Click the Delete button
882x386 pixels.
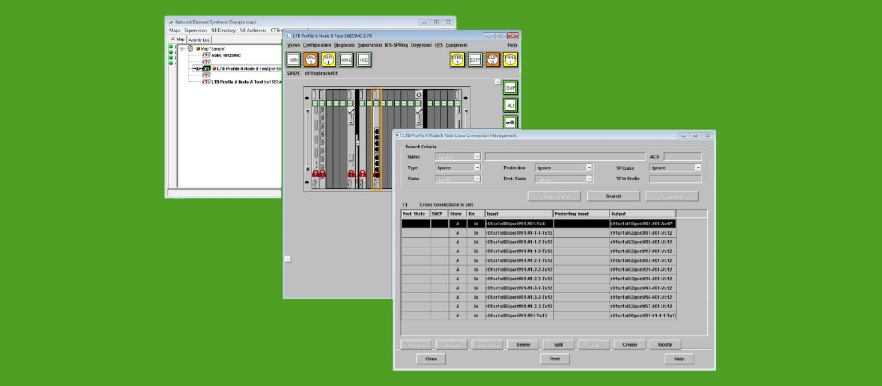point(523,344)
